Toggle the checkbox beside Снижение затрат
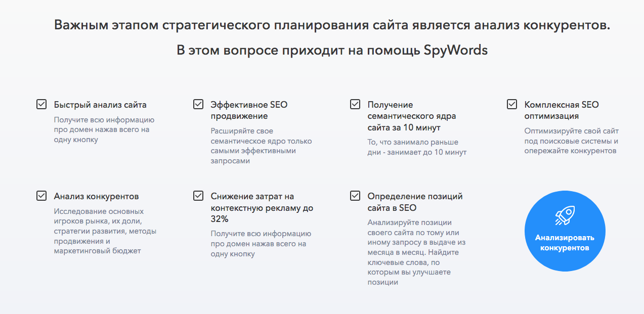Viewport: 644px width, 314px height. pyautogui.click(x=198, y=196)
